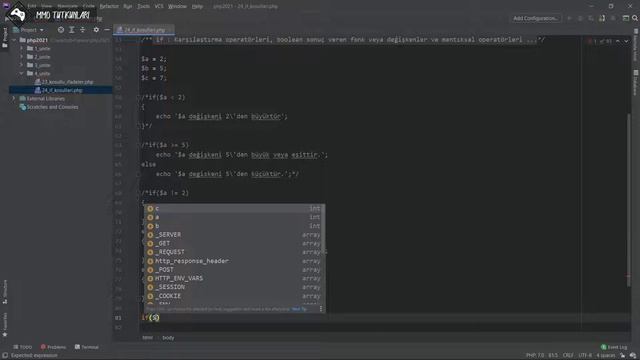Collapse the 4_unite folder
The height and width of the screenshot is (360, 640).
pyautogui.click(x=22, y=73)
